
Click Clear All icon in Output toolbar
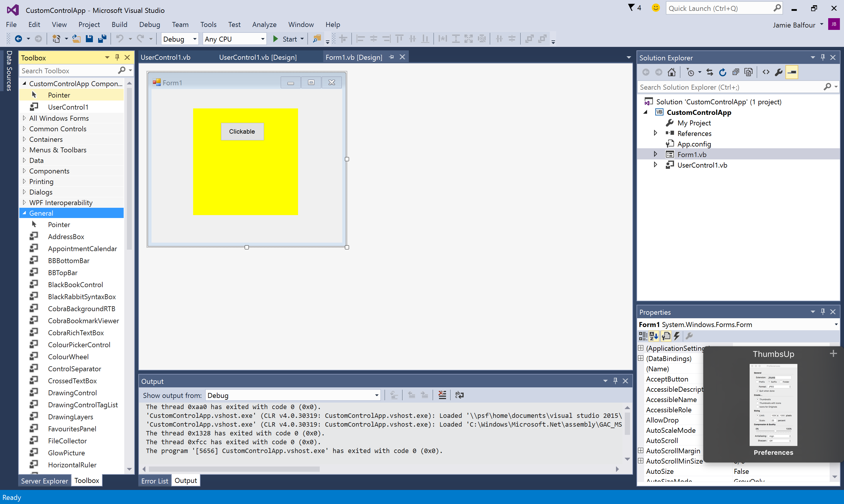442,395
